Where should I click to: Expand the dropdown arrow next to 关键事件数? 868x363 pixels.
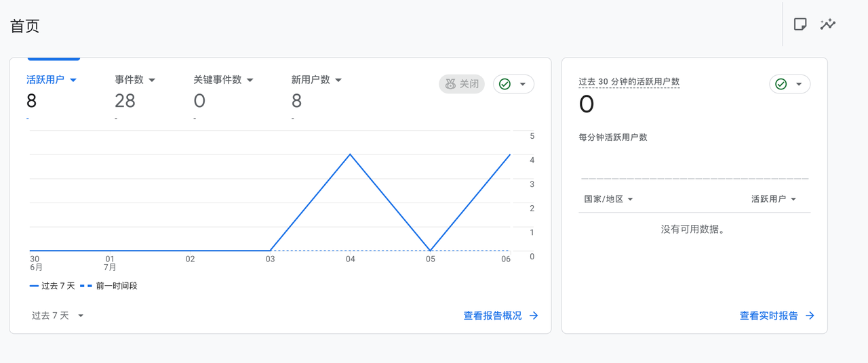tap(250, 80)
